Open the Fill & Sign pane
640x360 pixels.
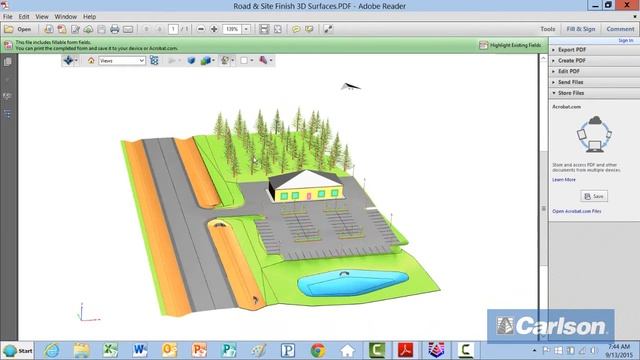click(581, 29)
